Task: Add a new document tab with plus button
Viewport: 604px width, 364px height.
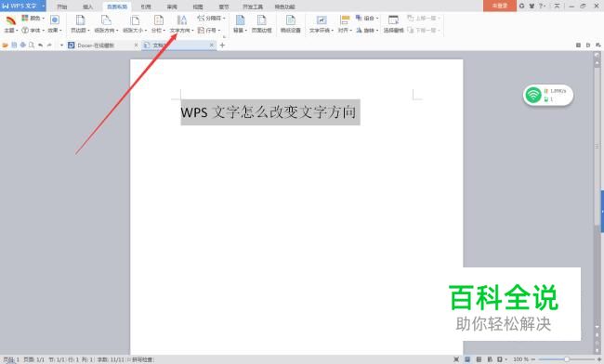Action: (x=222, y=45)
